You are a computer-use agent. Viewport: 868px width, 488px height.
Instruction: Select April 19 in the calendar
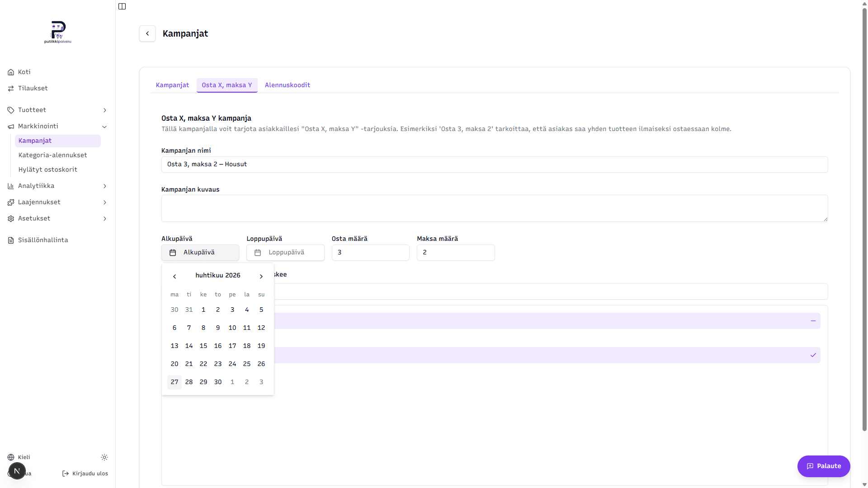tap(261, 346)
